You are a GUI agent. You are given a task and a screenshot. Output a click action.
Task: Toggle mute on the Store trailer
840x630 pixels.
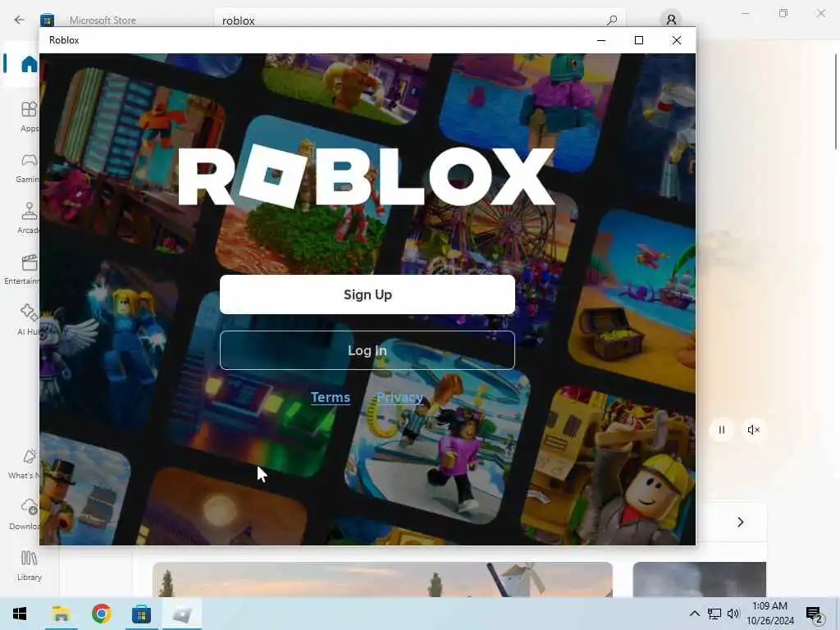tap(753, 430)
